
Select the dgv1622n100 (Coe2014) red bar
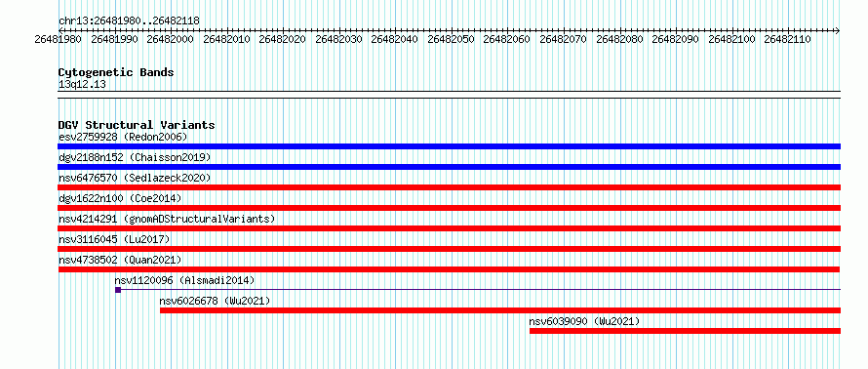(449, 208)
